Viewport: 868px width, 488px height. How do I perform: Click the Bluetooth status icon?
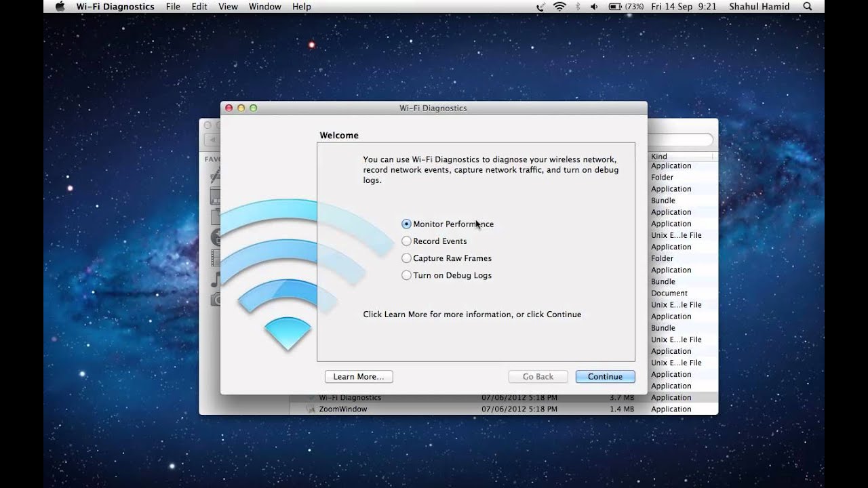point(578,7)
